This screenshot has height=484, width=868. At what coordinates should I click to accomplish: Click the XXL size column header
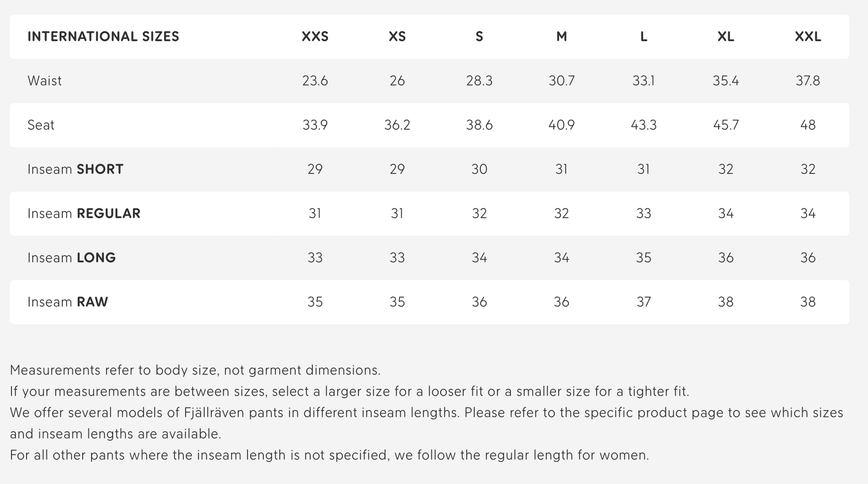point(808,37)
